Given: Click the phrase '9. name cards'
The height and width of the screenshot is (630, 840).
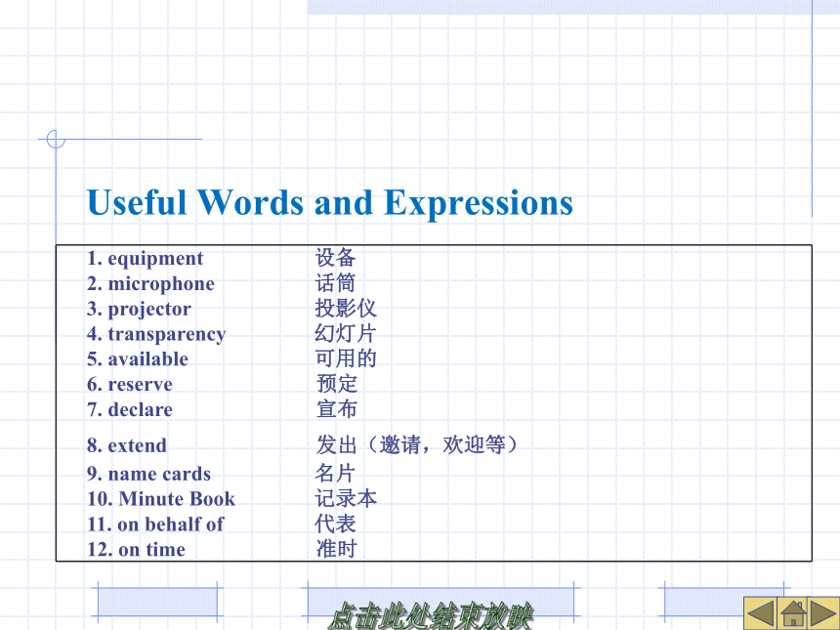Looking at the screenshot, I should (x=148, y=474).
